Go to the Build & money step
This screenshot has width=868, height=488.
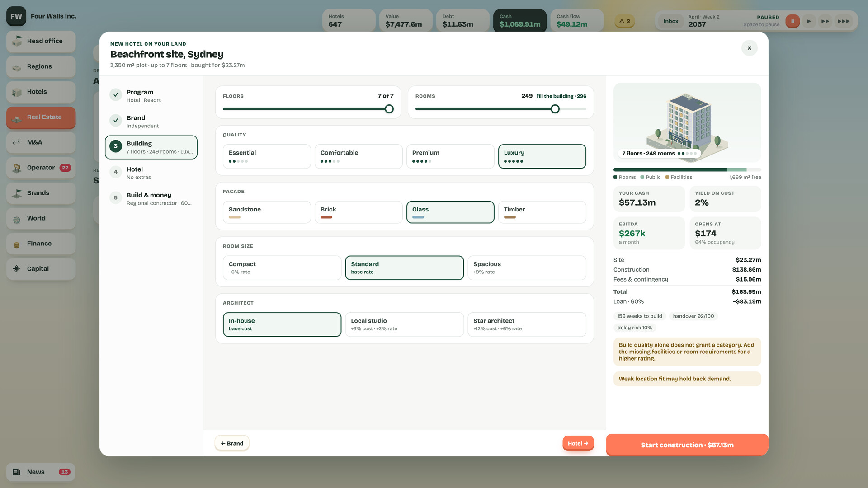(151, 199)
